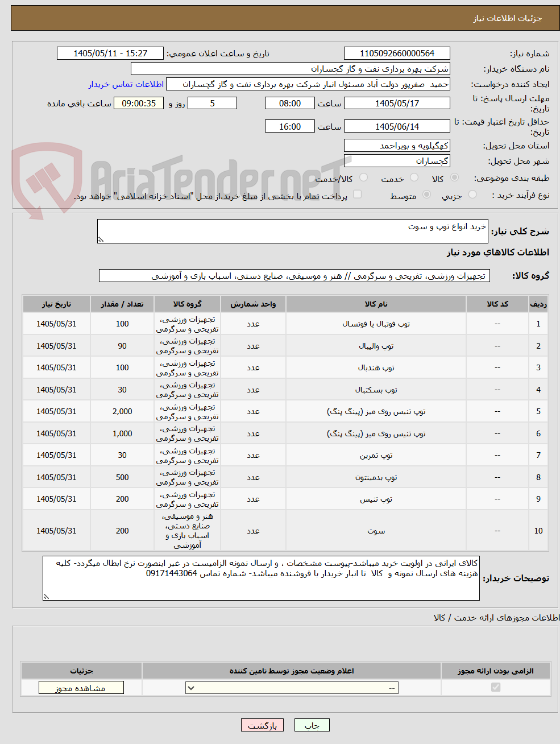Image resolution: width=560 pixels, height=744 pixels.
Task: Click the گروه کالا column header
Action: [187, 304]
